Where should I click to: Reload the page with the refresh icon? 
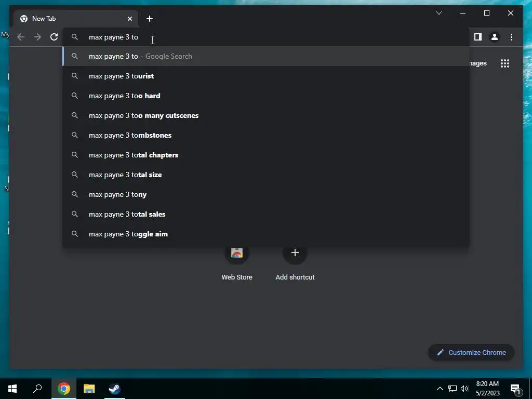[x=54, y=37]
